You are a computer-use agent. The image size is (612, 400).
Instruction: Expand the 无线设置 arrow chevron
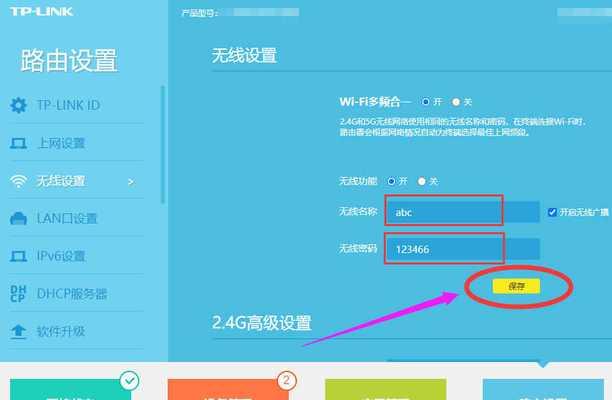tap(131, 181)
